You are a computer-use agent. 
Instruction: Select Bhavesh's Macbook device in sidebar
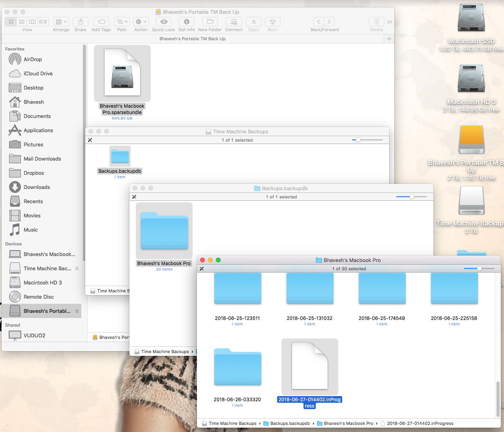coord(42,254)
